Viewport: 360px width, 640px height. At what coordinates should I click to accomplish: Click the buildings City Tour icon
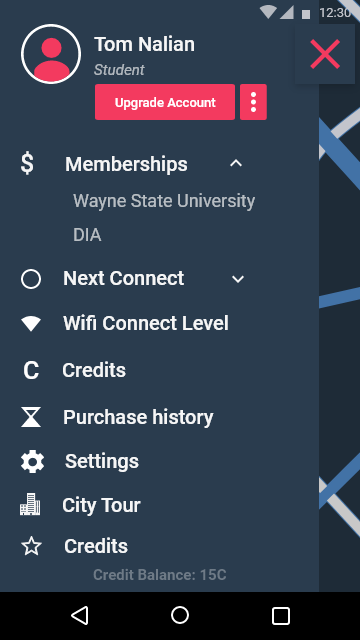30,504
